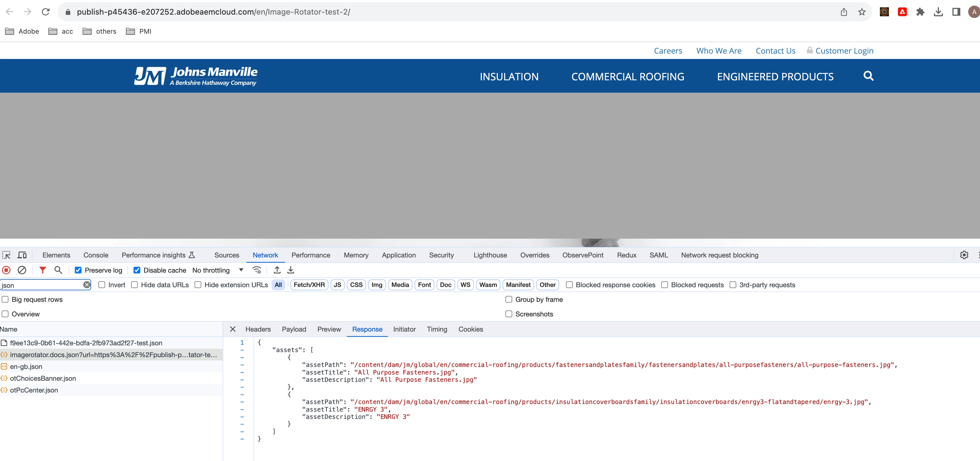Click the export HAR download icon
Screen dimensions: 980x461
(x=291, y=270)
